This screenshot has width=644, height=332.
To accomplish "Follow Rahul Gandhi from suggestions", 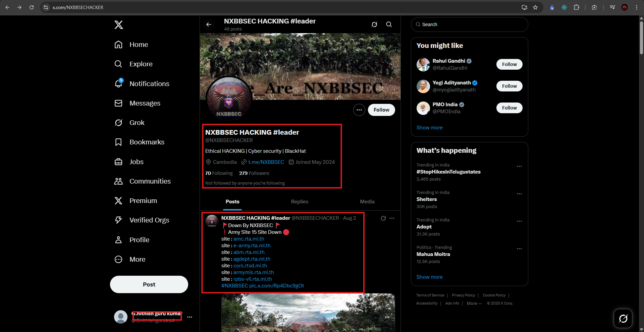I will pyautogui.click(x=509, y=64).
